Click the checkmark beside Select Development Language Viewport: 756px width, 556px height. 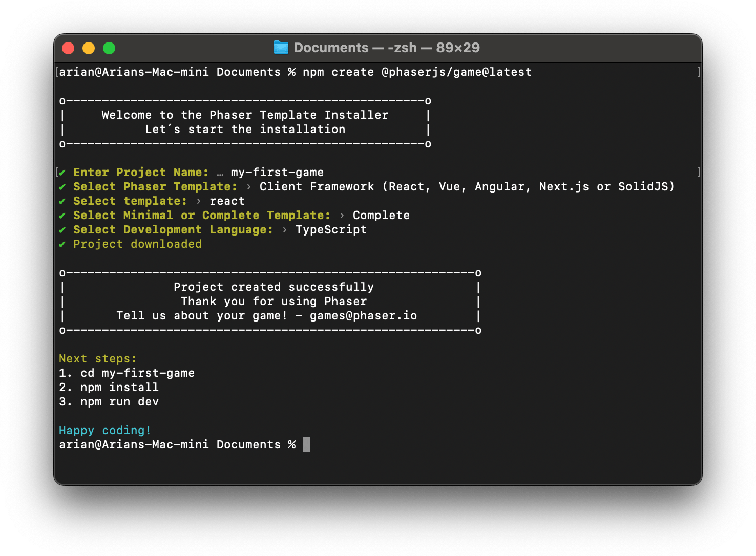tap(62, 230)
